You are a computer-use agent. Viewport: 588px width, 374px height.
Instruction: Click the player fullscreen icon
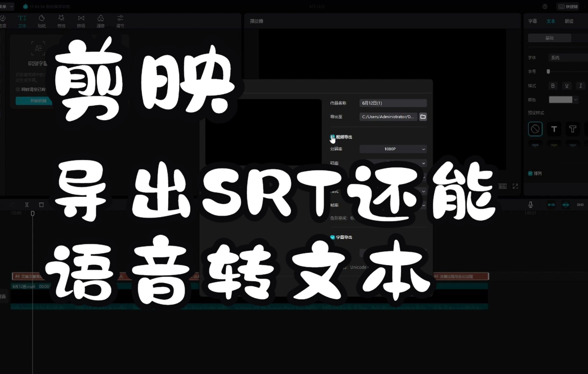[x=515, y=186]
